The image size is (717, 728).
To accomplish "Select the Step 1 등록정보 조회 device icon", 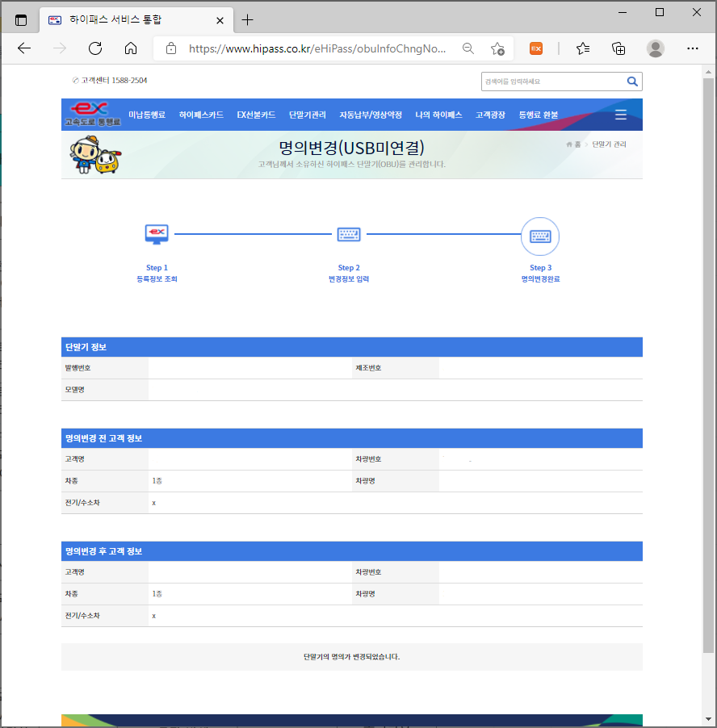I will click(157, 234).
